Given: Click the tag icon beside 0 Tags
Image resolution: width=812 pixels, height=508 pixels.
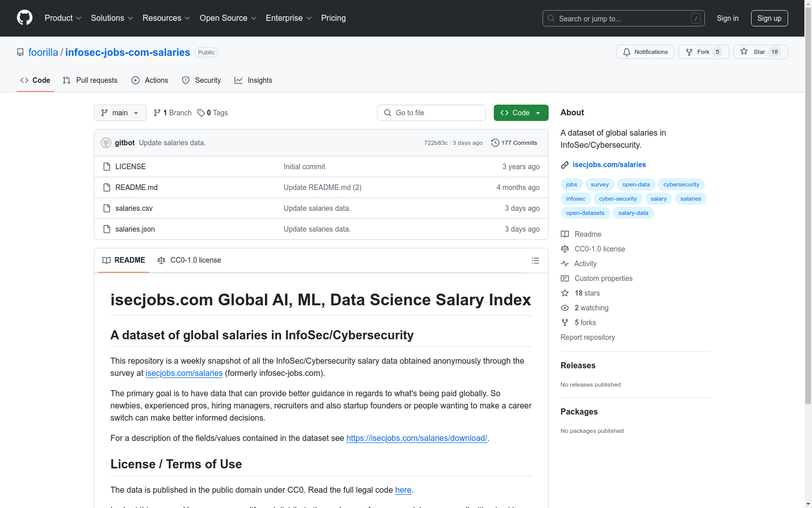Looking at the screenshot, I should tap(201, 113).
